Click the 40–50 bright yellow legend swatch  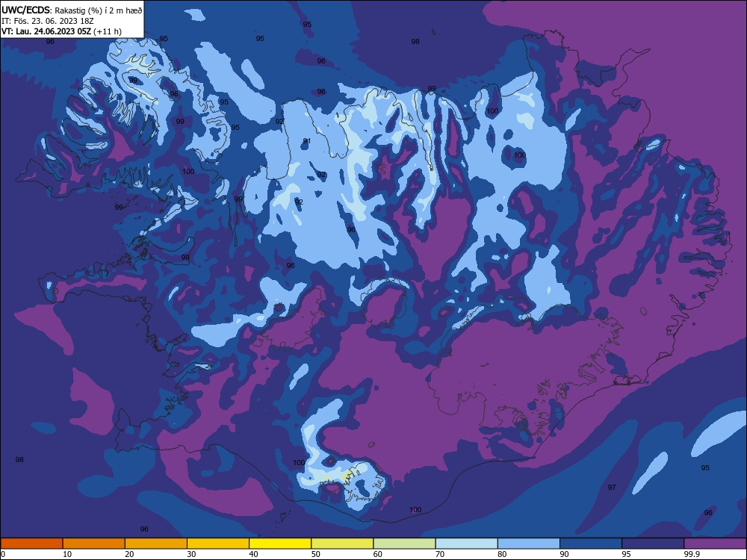click(x=280, y=544)
